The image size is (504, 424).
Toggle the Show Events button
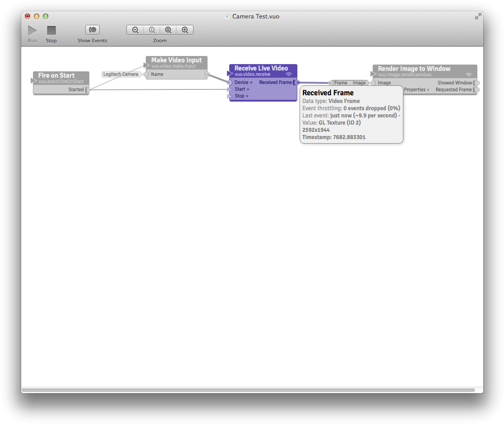pyautogui.click(x=92, y=30)
